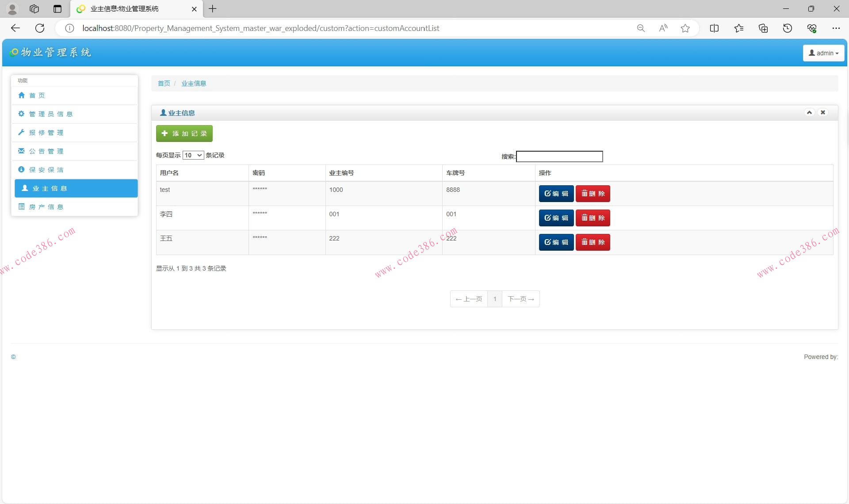Go to 下一页 in pagination
Viewport: 849px width, 504px height.
point(520,299)
